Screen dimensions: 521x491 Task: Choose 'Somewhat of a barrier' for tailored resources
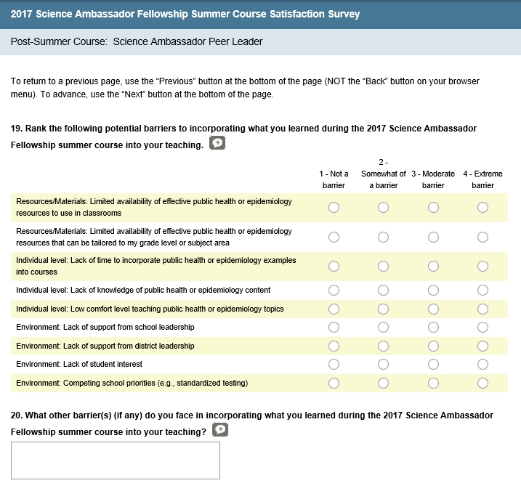coord(383,237)
